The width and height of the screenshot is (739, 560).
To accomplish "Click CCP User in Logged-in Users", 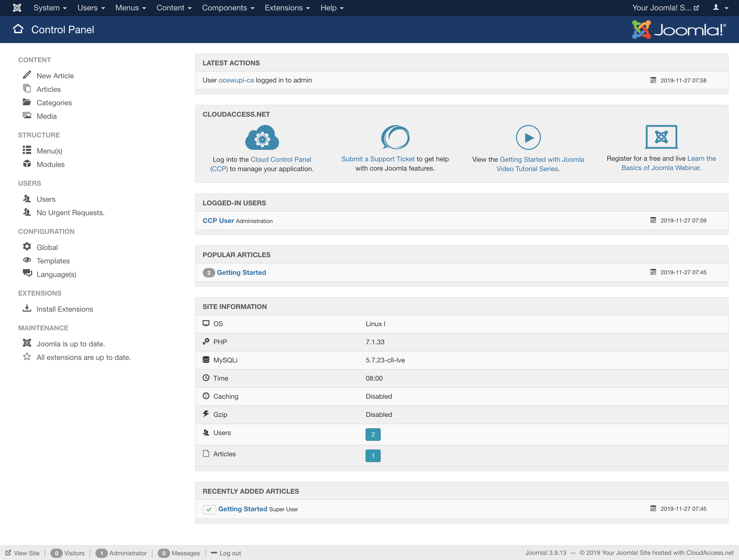I will [218, 221].
